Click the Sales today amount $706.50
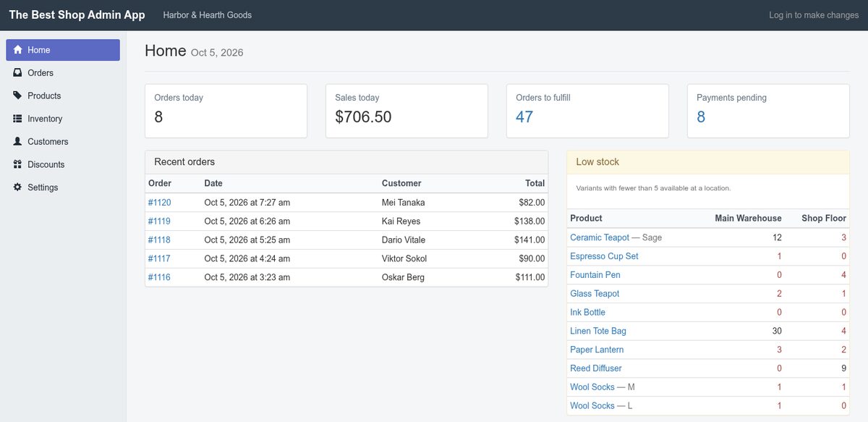Image resolution: width=868 pixels, height=422 pixels. click(x=363, y=117)
